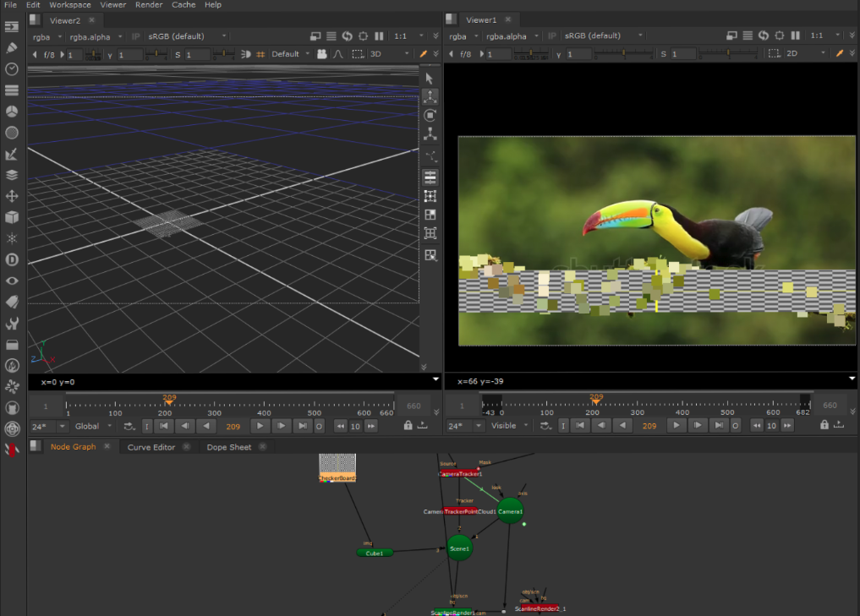Screen dimensions: 860x616
Task: Select the Camera1 node in Node Graph
Action: click(x=510, y=511)
